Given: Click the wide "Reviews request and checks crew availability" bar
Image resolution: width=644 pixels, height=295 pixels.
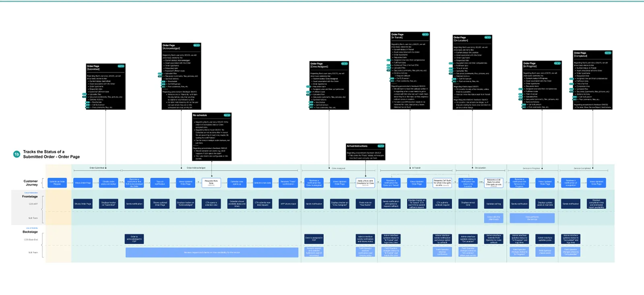Looking at the screenshot, I should tap(212, 253).
